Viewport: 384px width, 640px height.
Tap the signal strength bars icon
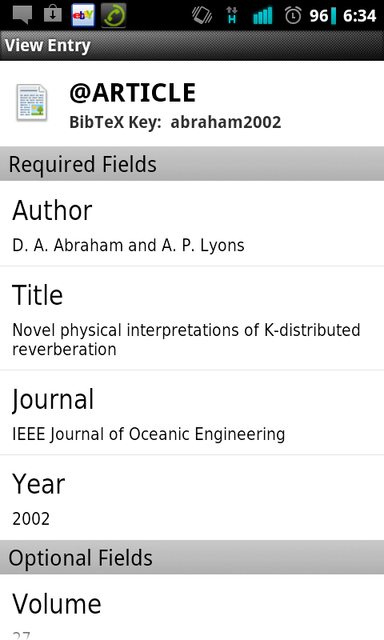click(262, 16)
